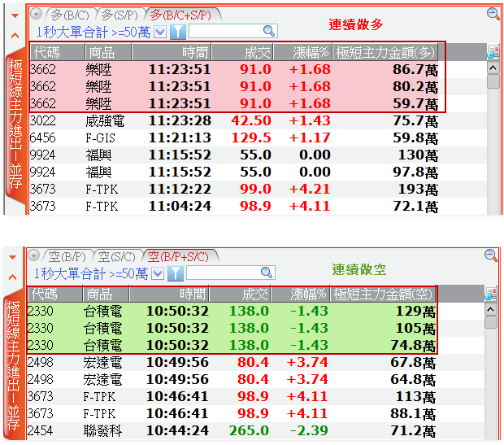Select the 多(S/P) tab
This screenshot has width=504, height=445.
coord(119,14)
